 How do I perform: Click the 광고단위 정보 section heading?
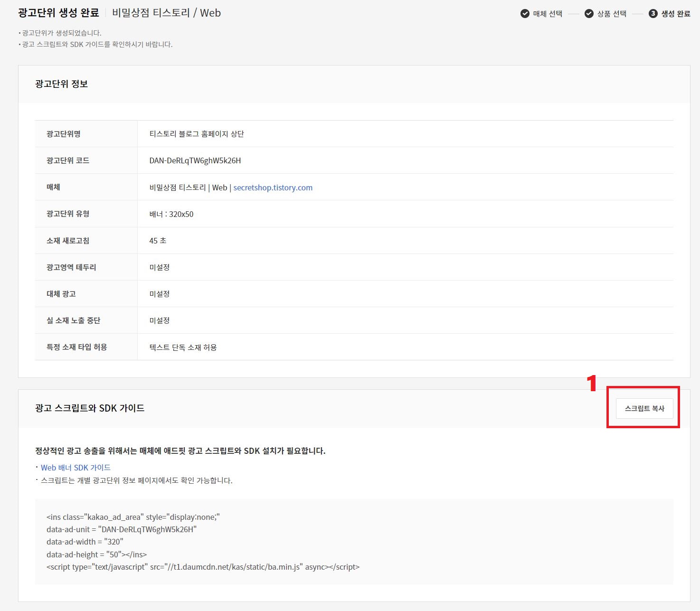61,84
